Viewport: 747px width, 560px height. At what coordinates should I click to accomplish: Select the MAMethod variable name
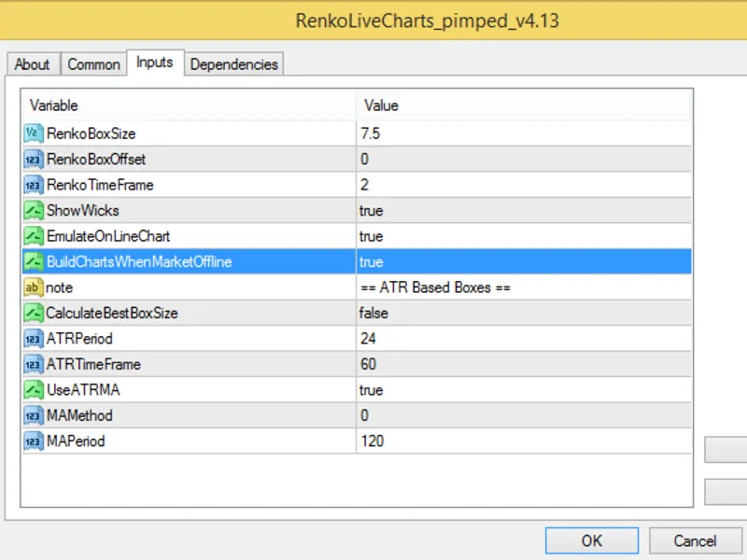click(x=79, y=415)
